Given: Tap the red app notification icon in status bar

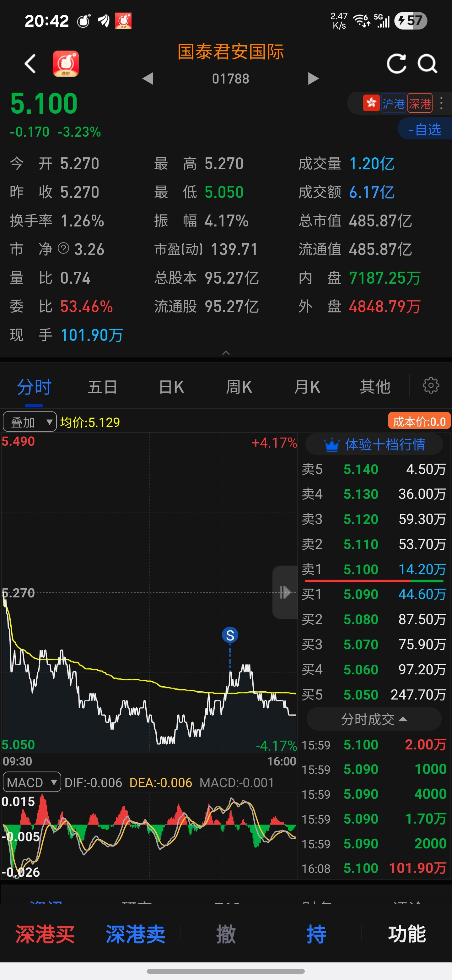Looking at the screenshot, I should 124,20.
